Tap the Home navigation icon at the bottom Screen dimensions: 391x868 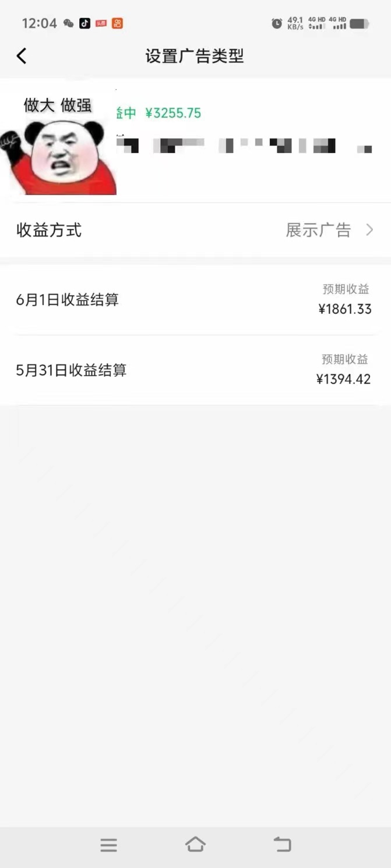tap(196, 844)
